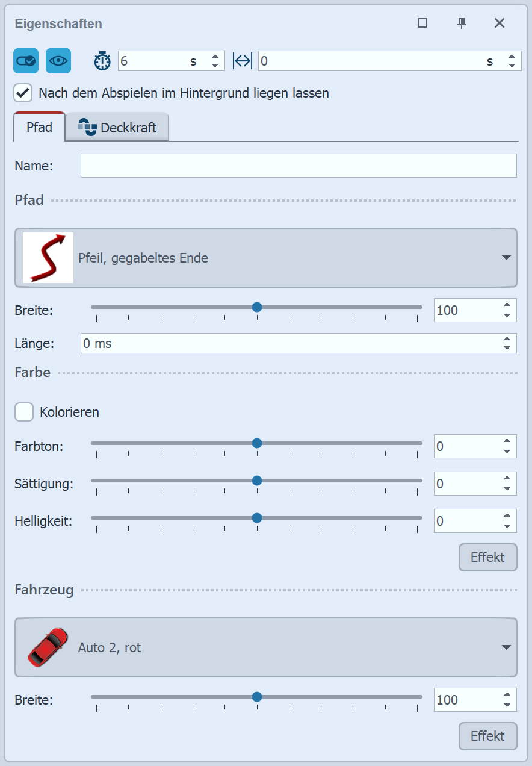Screen dimensions: 532x766
Task: Open the 'Pfeil, gegabeltes Ende' path dropdown
Action: 506,258
